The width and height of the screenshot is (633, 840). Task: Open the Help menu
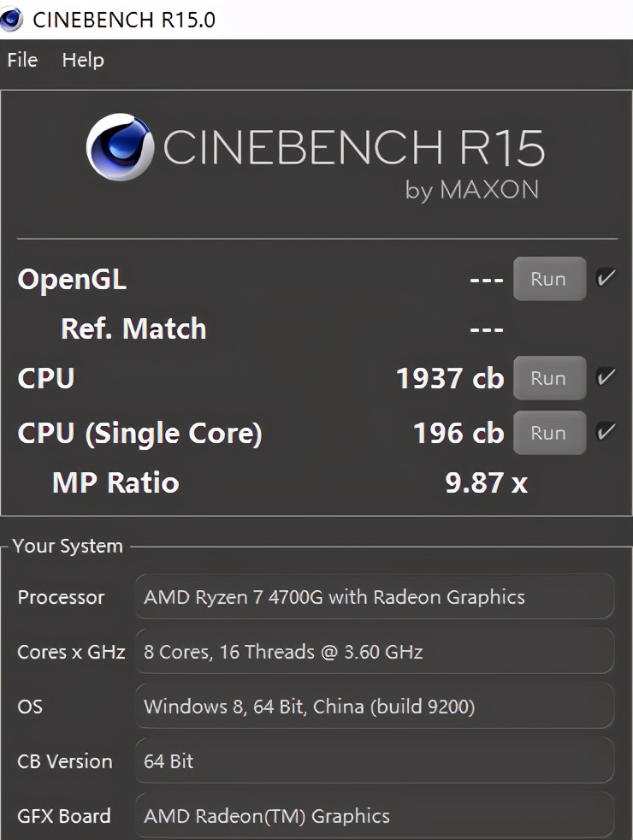click(83, 60)
